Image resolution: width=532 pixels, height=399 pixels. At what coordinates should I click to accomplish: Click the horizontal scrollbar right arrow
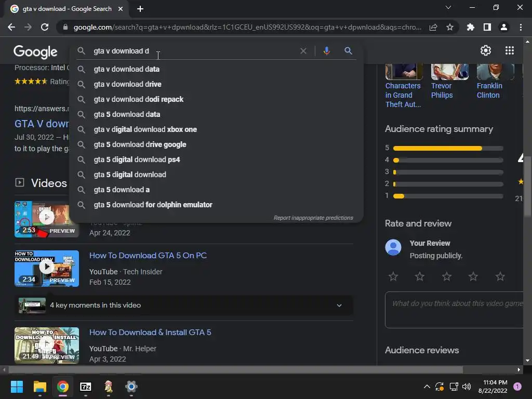click(519, 369)
